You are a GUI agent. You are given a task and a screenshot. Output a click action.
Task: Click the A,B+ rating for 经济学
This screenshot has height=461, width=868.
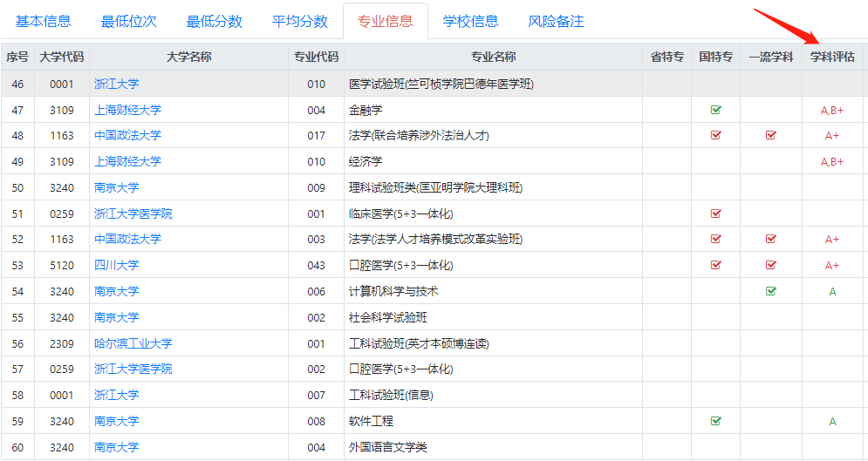click(832, 161)
